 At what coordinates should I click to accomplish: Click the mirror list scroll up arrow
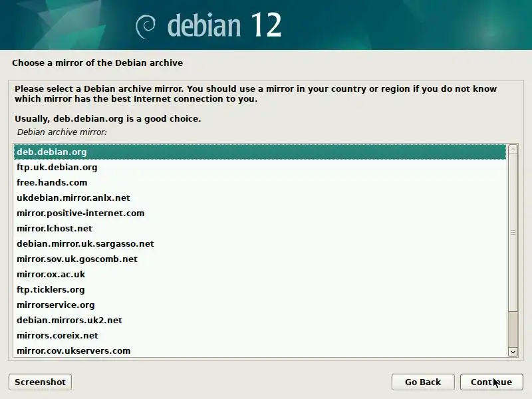click(513, 149)
